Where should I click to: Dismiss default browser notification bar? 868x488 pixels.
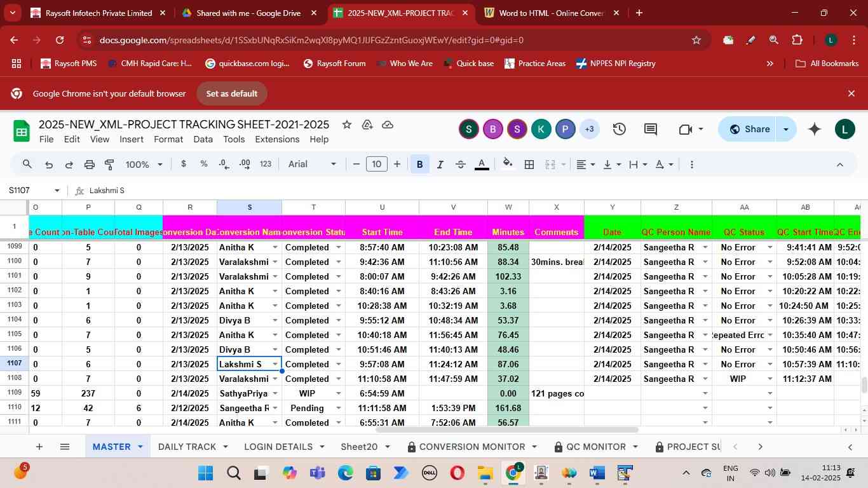click(x=851, y=93)
